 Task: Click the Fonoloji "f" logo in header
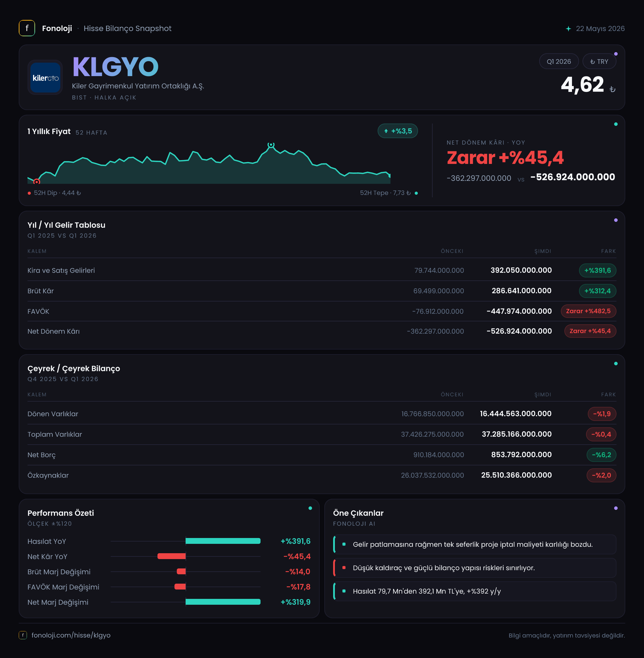(x=27, y=28)
